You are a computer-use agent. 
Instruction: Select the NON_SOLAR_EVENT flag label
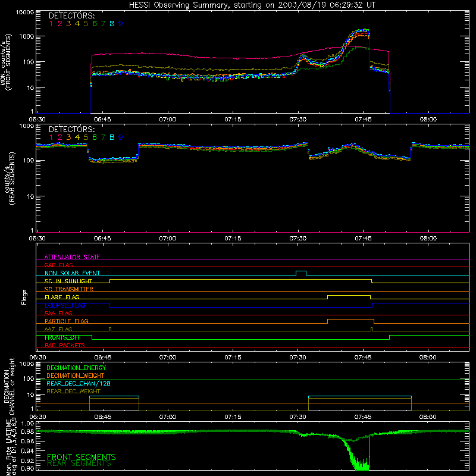72,273
